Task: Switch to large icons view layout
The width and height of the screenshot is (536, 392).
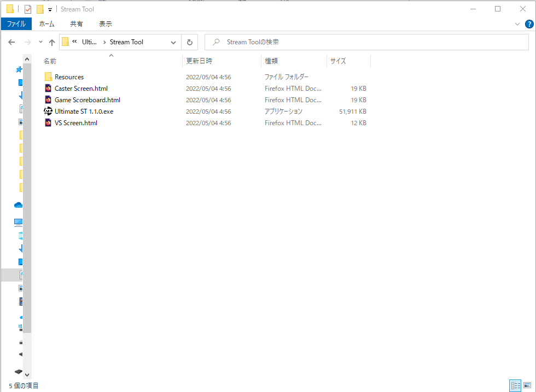Action: point(527,385)
